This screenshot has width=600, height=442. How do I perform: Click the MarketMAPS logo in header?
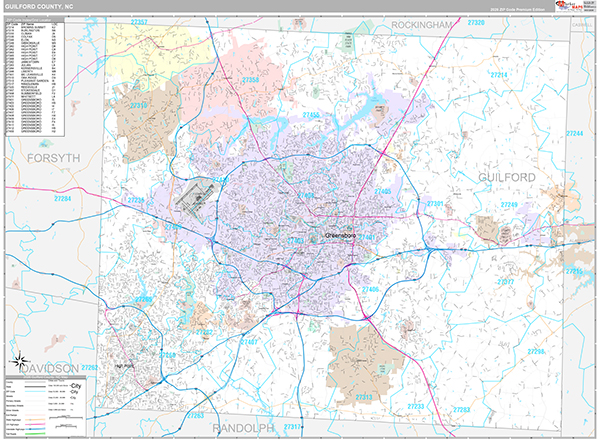569,5
